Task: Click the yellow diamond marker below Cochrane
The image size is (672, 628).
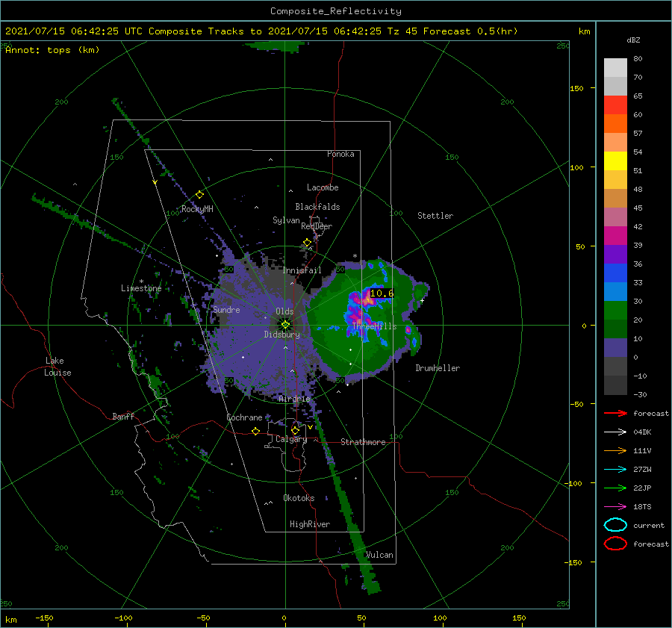Action: point(256,431)
